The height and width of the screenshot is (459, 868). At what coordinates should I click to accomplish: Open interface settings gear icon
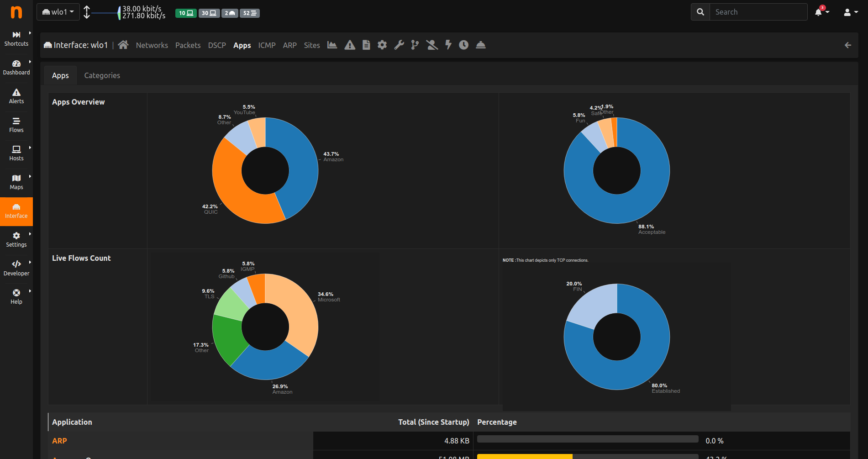[x=382, y=45]
